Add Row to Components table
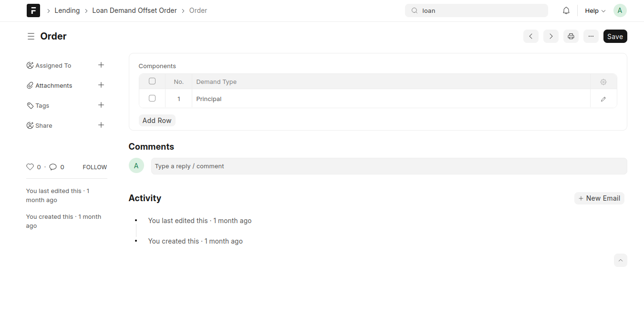The image size is (644, 317). coord(157,121)
